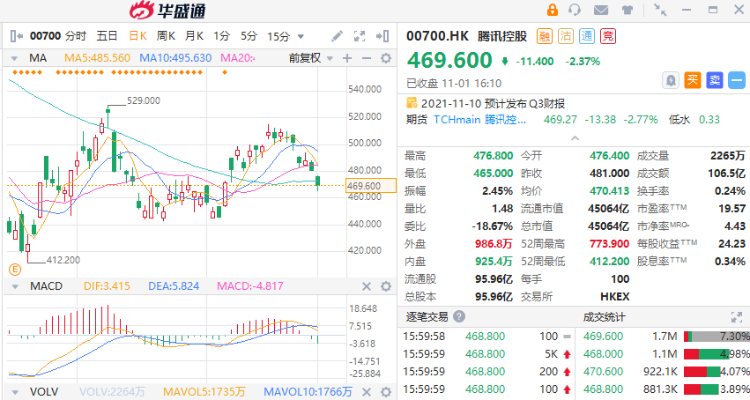
Task: Expand the MACD indicator selector arrow
Action: tap(15, 287)
